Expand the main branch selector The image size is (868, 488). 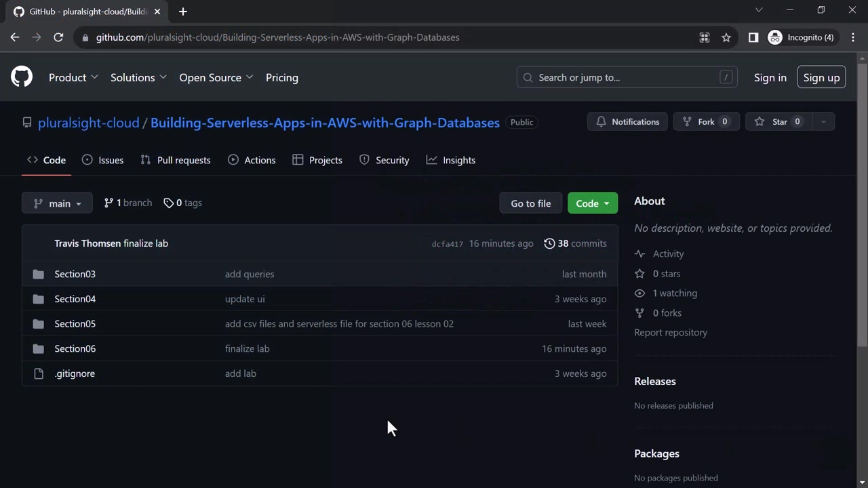[57, 203]
